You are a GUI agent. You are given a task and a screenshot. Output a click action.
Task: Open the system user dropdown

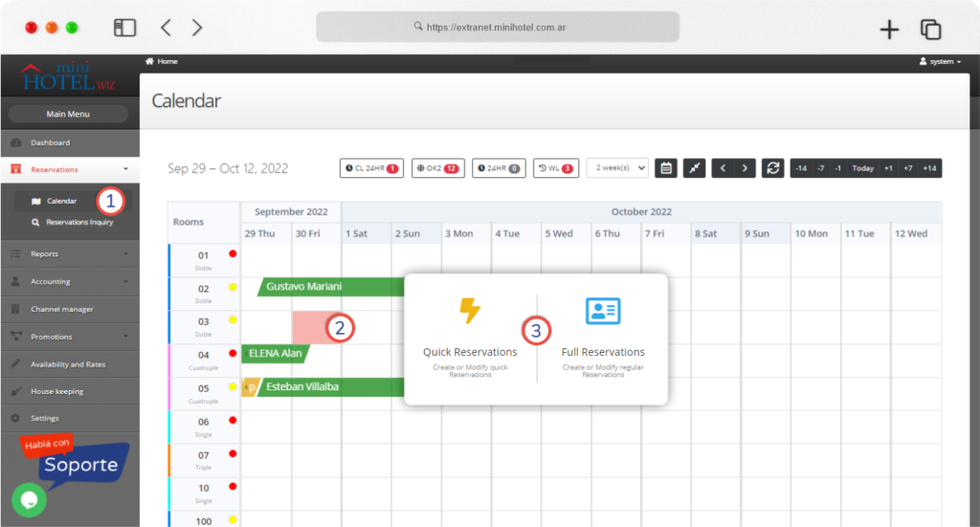click(940, 61)
